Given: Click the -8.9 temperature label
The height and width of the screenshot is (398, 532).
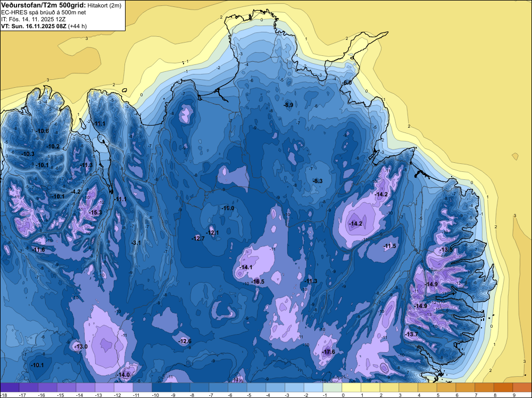Looking at the screenshot, I should (x=288, y=105).
